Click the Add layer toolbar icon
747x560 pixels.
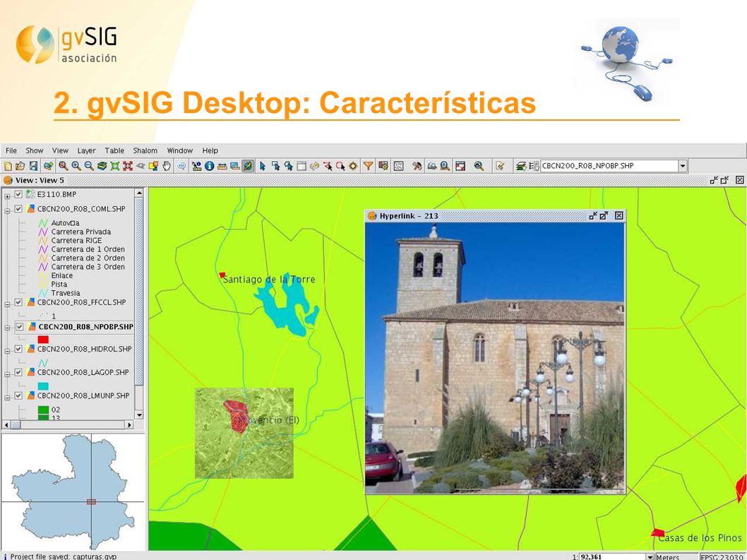48,166
